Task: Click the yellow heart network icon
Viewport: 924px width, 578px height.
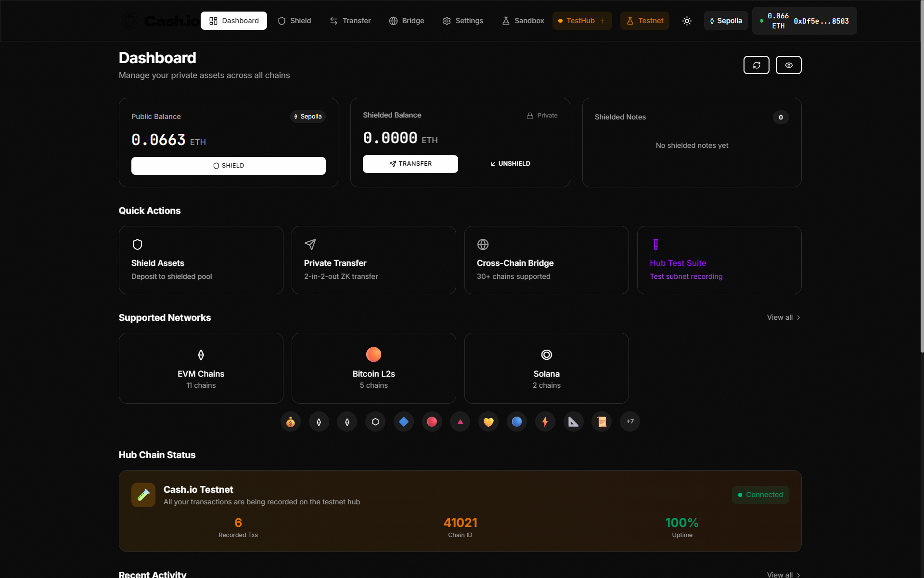Action: 488,421
